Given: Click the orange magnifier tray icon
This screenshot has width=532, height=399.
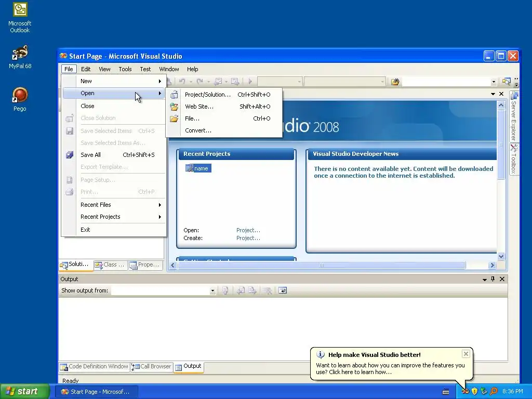Looking at the screenshot, I should (494, 391).
